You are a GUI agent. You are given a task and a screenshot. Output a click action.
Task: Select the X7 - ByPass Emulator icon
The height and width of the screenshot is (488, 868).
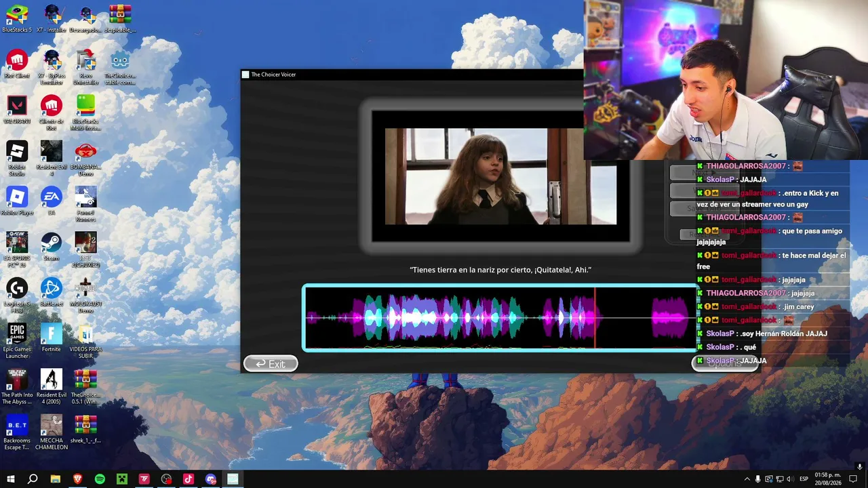point(52,68)
